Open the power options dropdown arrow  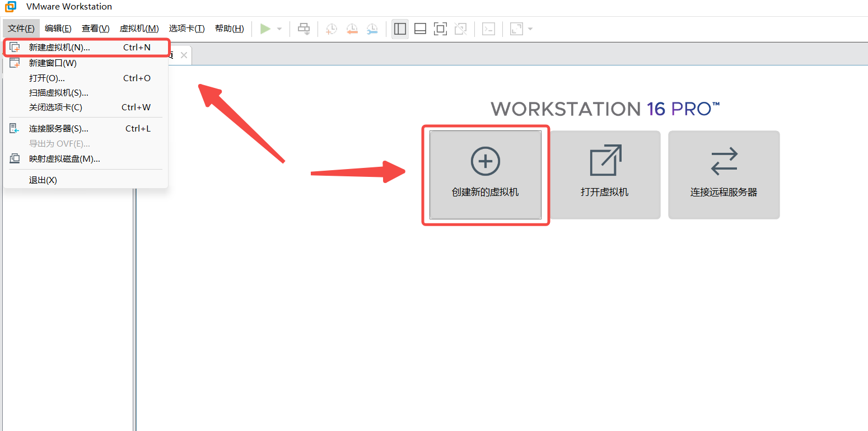[279, 29]
